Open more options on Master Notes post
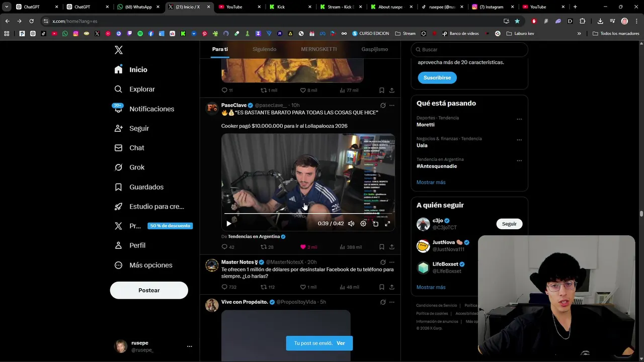This screenshot has width=644, height=362. coord(392,262)
